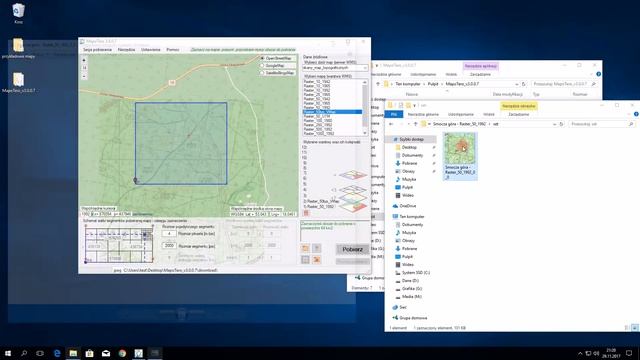Go up one folder in front Explorer
Screen dimensions: 640x360
tap(416, 124)
